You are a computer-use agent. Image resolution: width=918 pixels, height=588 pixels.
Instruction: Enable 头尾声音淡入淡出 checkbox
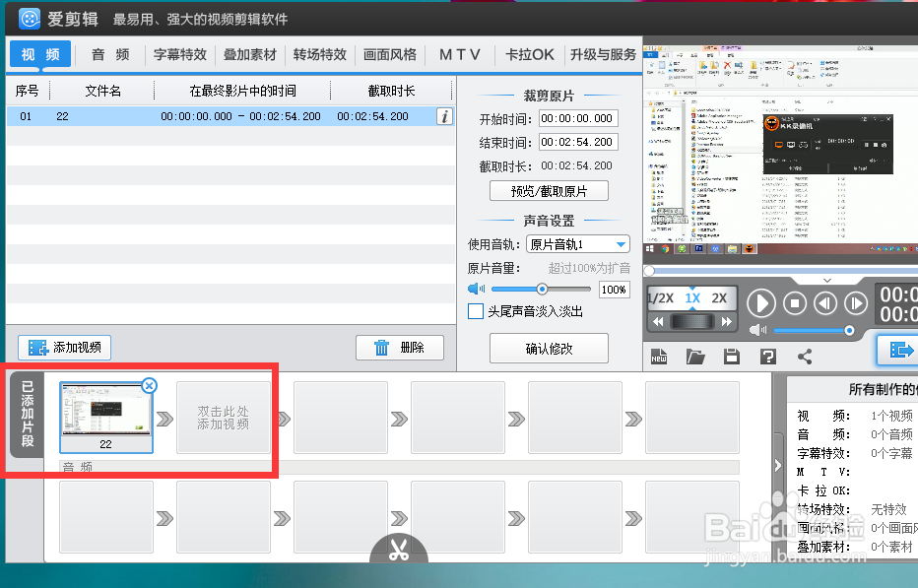[x=476, y=311]
